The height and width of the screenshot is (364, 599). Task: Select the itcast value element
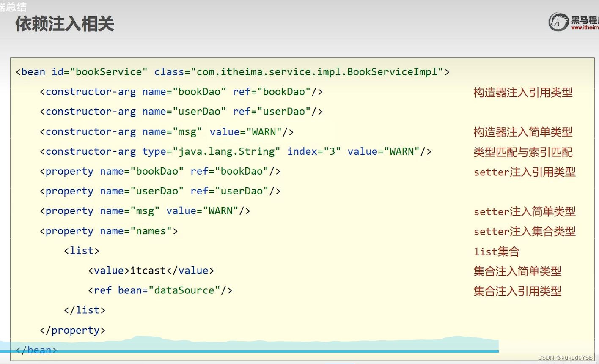tap(151, 270)
